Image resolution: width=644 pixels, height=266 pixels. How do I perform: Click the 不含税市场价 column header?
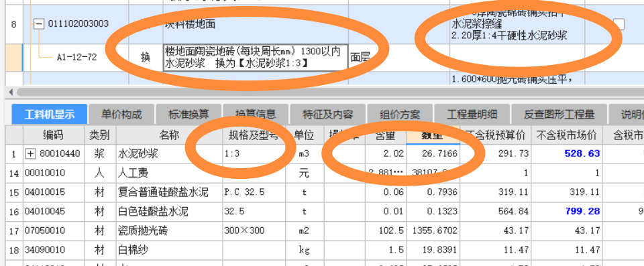click(567, 135)
